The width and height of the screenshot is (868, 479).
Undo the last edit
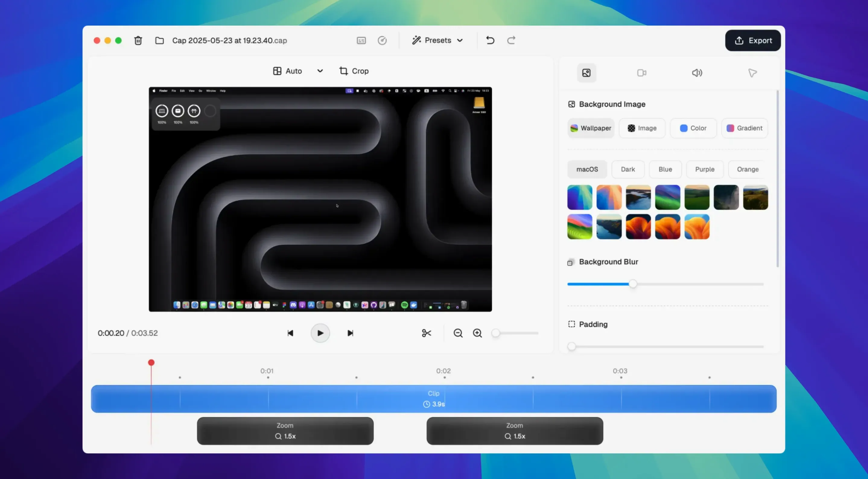click(x=490, y=40)
